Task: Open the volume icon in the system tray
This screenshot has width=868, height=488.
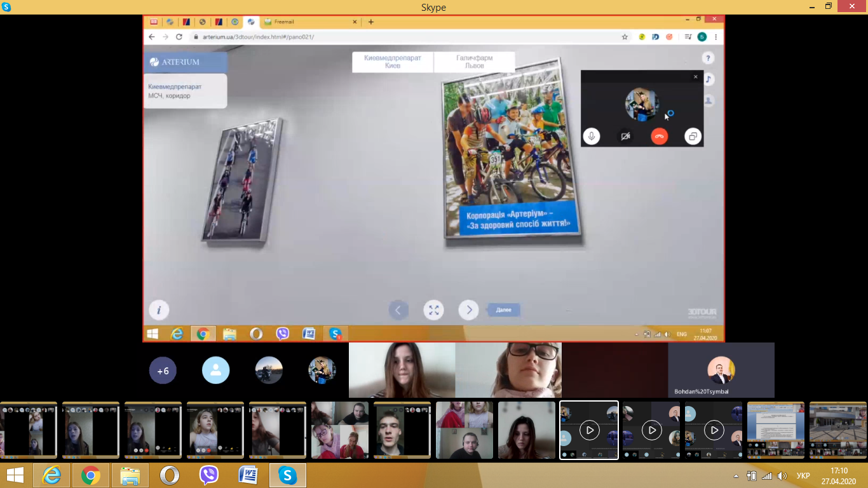Action: point(782,476)
